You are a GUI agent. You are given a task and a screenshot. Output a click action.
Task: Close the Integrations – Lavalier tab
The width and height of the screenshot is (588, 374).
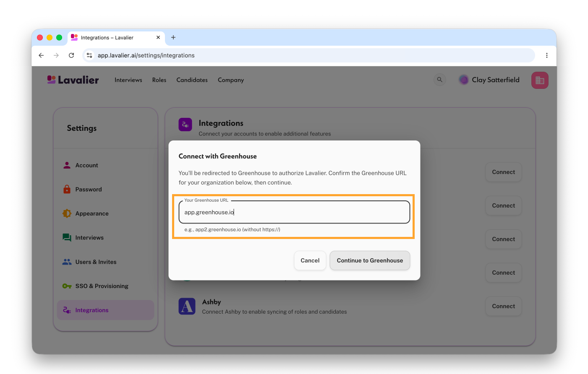click(x=158, y=37)
